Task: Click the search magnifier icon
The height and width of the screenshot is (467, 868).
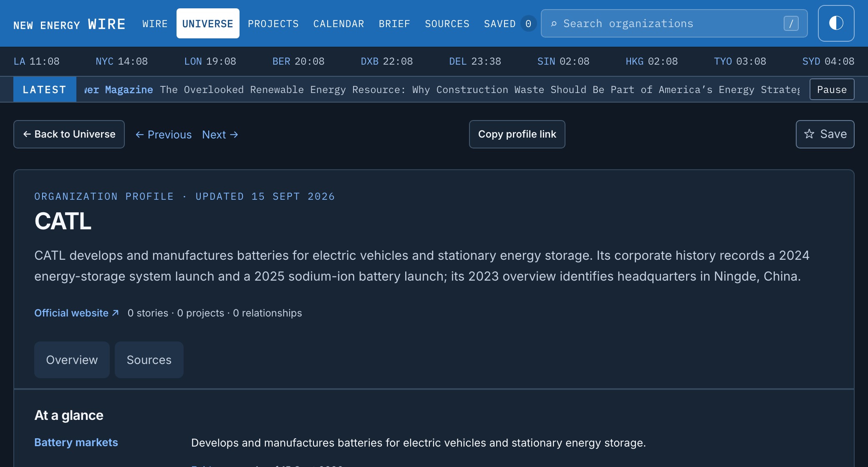Action: click(554, 24)
